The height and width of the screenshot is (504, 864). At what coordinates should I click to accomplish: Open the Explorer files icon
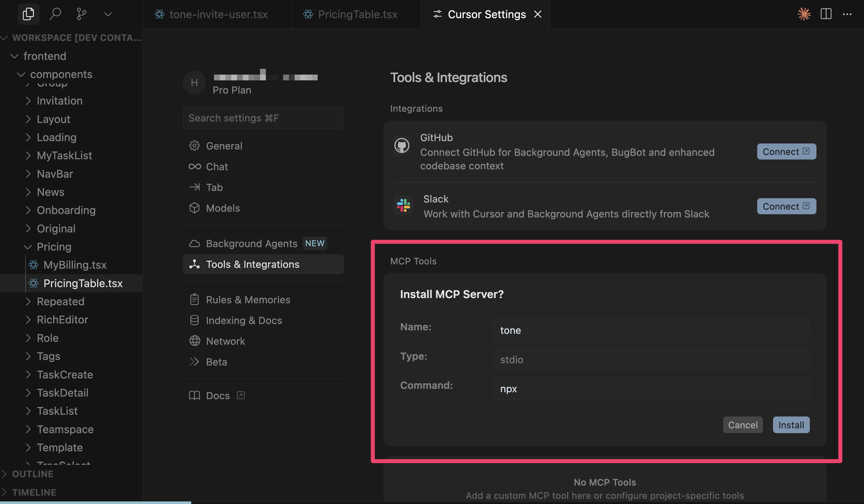(29, 14)
